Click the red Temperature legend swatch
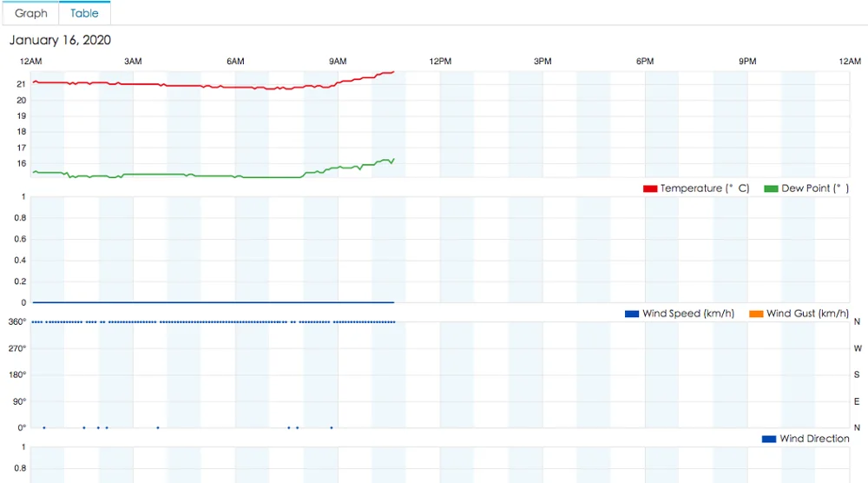The image size is (868, 483). coord(649,189)
